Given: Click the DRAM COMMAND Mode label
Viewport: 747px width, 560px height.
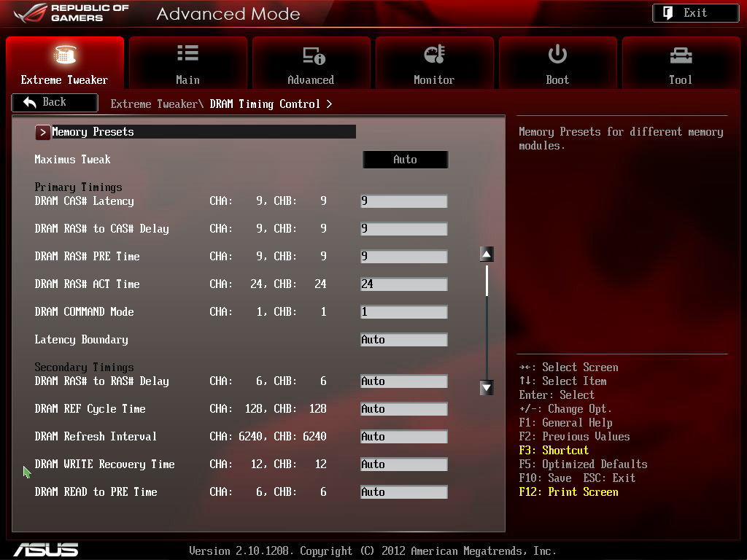Looking at the screenshot, I should coord(85,312).
